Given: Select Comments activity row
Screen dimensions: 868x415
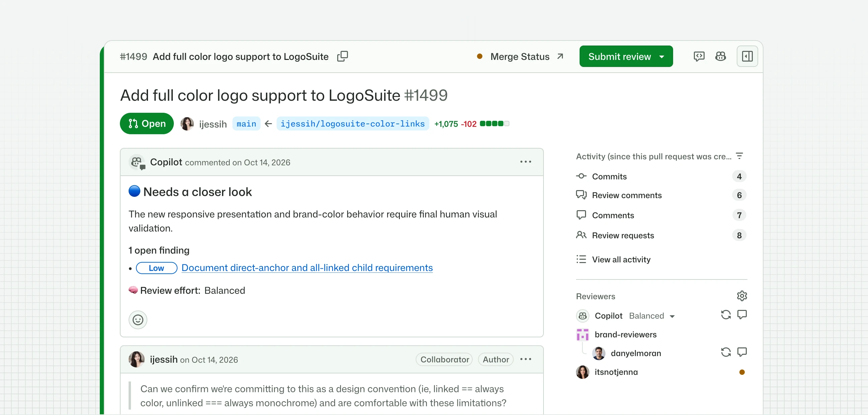Looking at the screenshot, I should point(661,215).
